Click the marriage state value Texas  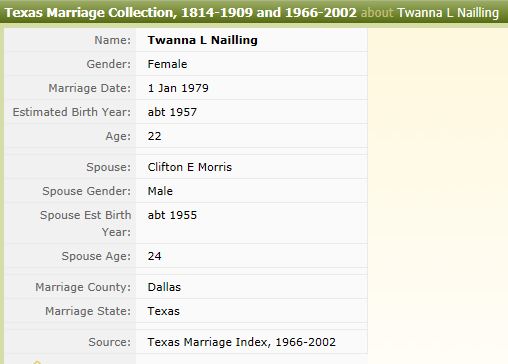pyautogui.click(x=164, y=311)
